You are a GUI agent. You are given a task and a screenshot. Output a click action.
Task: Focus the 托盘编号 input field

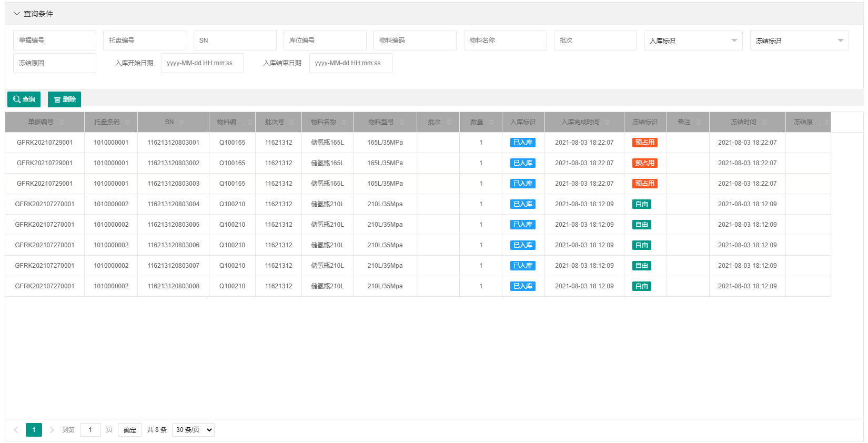145,41
